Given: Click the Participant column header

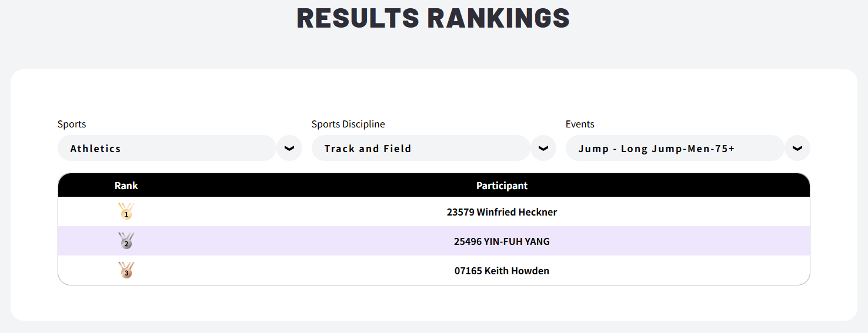Looking at the screenshot, I should click(x=502, y=186).
